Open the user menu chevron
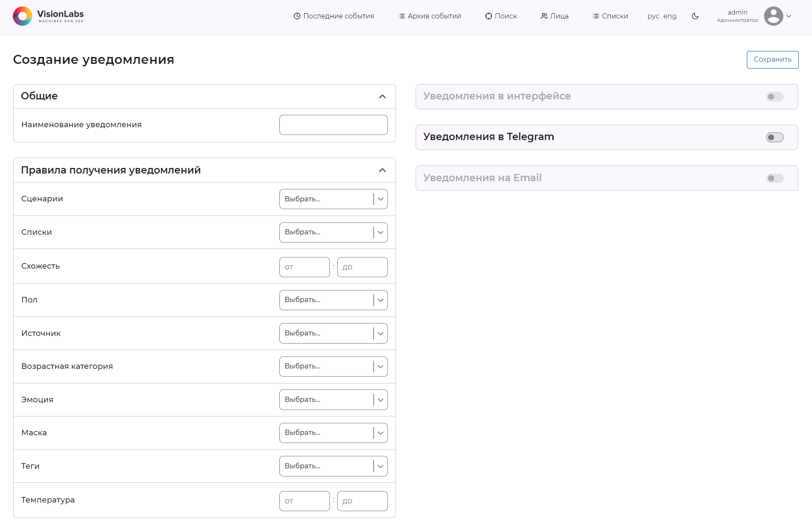The width and height of the screenshot is (812, 527). click(789, 16)
